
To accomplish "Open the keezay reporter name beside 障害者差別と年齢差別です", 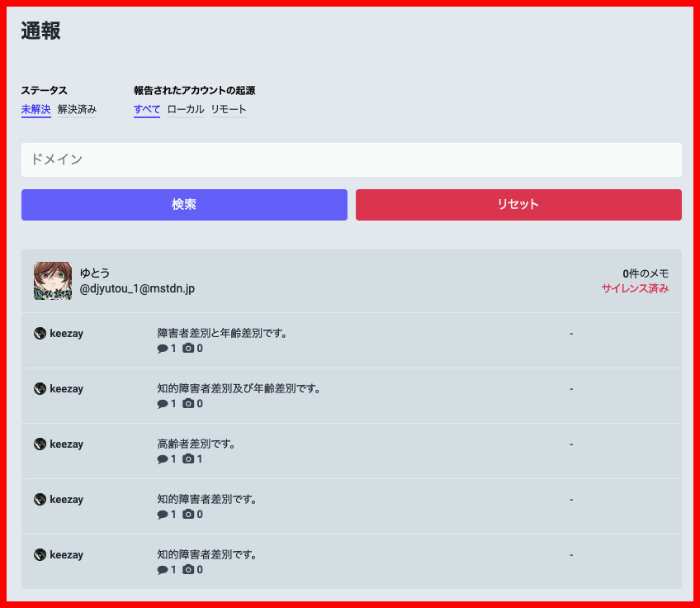I will pyautogui.click(x=67, y=333).
